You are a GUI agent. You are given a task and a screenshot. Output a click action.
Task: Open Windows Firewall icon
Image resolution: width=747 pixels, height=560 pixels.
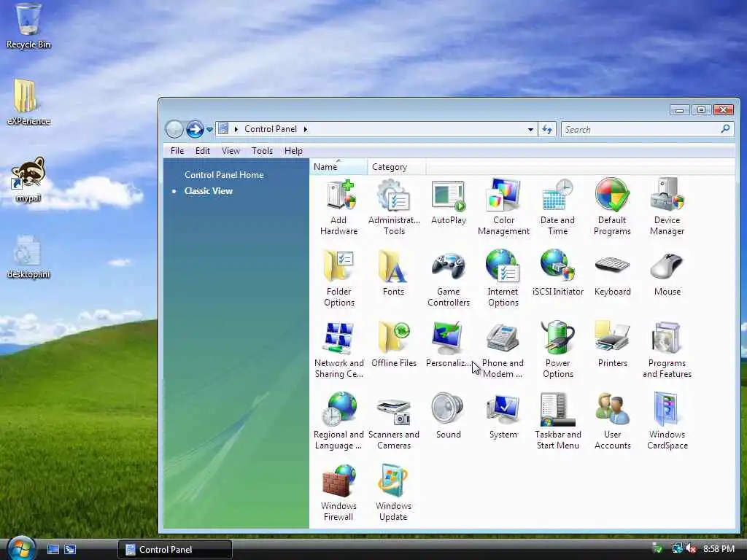click(338, 492)
